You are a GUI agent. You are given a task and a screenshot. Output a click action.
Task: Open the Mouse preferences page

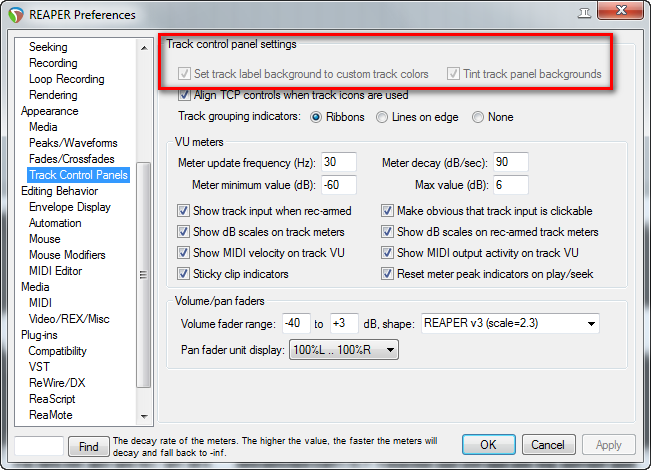coord(44,239)
